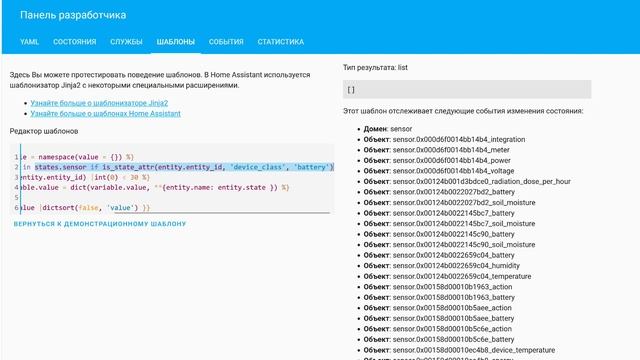This screenshot has height=360, width=640.
Task: Click sensor.0x00158d00010b5aee_battery entry
Action: pyautogui.click(x=439, y=319)
